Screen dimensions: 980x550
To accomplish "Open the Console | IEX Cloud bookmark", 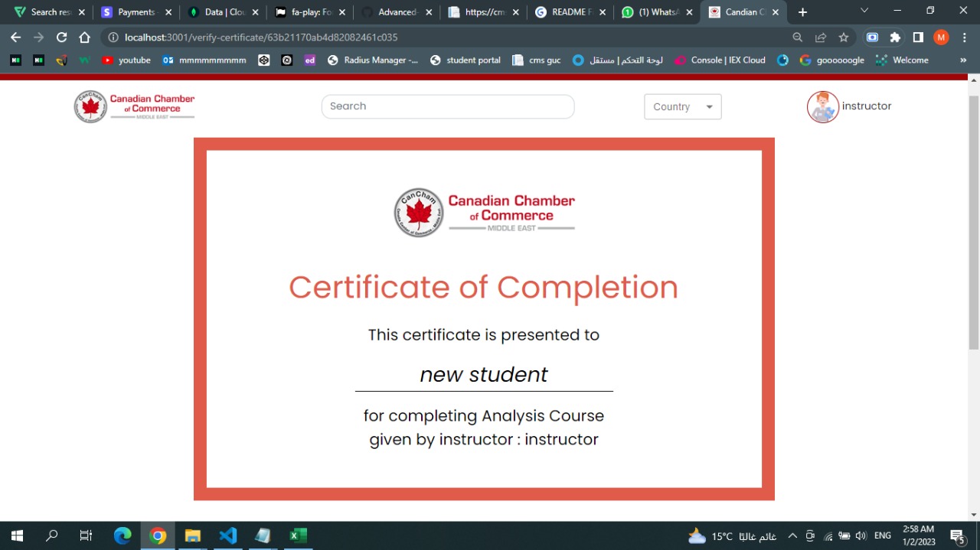I will [x=720, y=60].
